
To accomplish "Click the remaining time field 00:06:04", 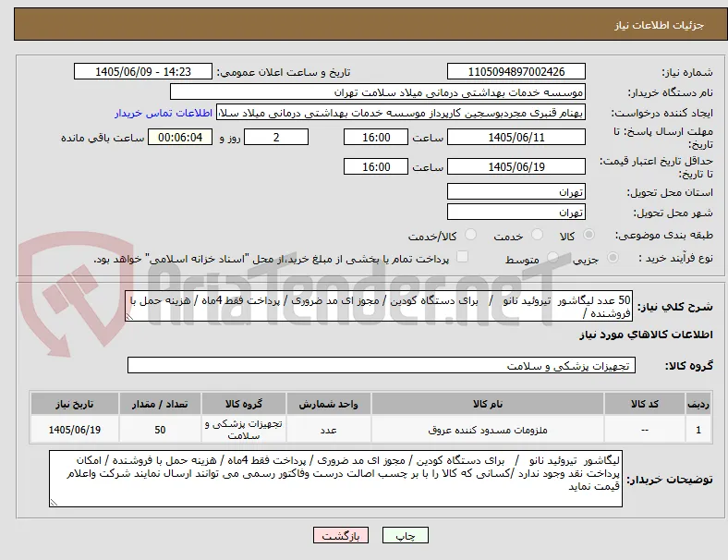I will pos(180,137).
